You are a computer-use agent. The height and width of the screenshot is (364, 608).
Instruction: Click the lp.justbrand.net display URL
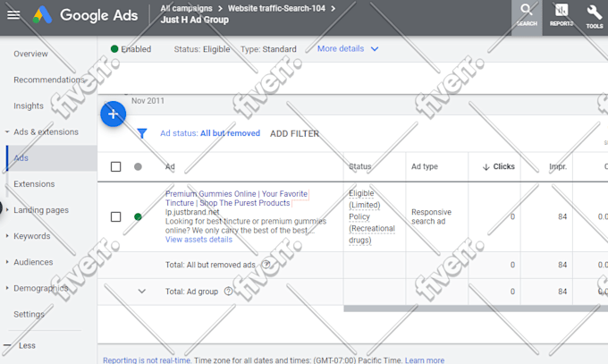(192, 212)
